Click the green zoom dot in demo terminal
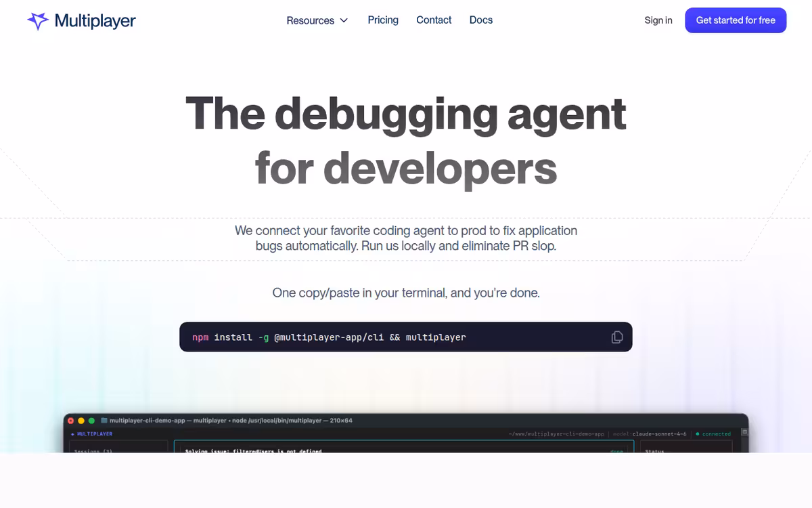 tap(92, 421)
